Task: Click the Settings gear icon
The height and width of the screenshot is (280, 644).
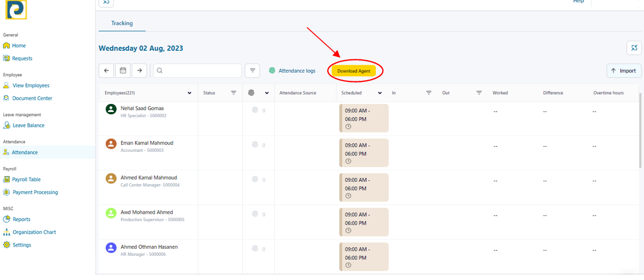Action: click(6, 245)
